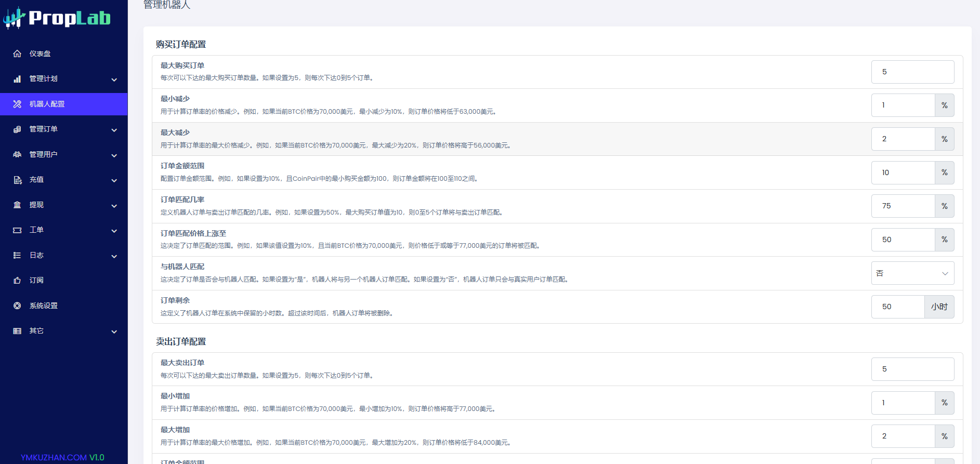Focus the 订单匹配几率 input with 75
The height and width of the screenshot is (464, 980).
point(903,206)
